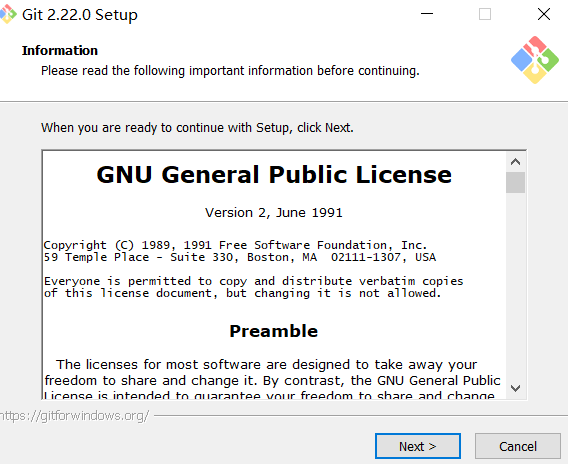Click the "Everyone is permitted to copy" line
568x464 pixels.
click(x=254, y=281)
